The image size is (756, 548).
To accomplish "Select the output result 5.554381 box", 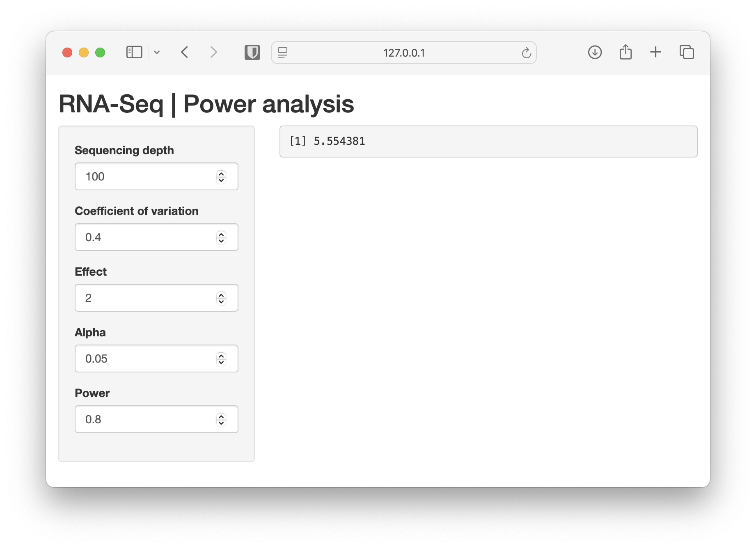I will click(x=488, y=142).
